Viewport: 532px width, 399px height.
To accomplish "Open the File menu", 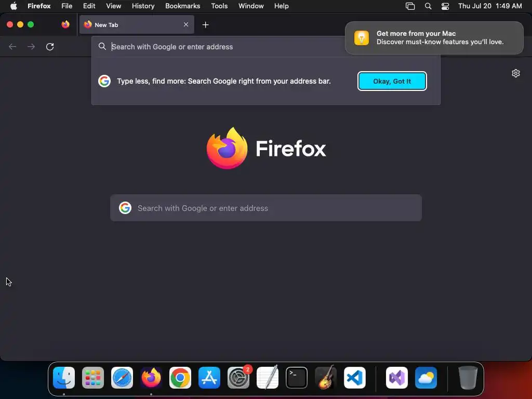I will (67, 6).
